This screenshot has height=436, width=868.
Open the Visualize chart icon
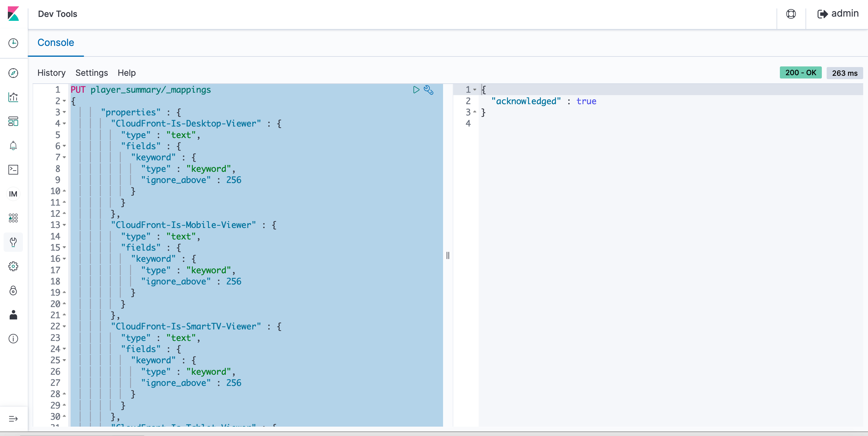point(13,97)
